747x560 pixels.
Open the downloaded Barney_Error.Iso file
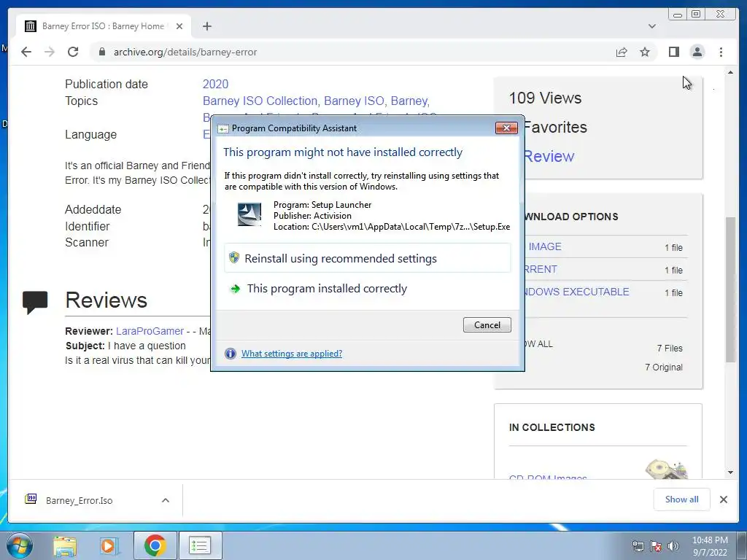coord(79,500)
